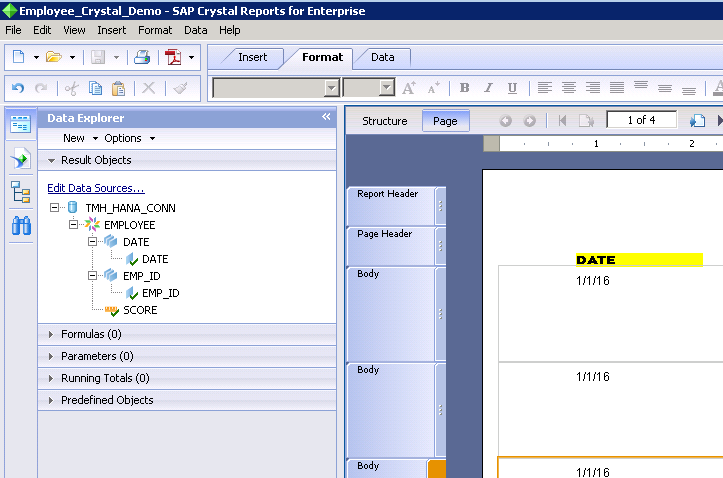The width and height of the screenshot is (723, 478).
Task: Toggle Italic formatting
Action: [x=488, y=88]
